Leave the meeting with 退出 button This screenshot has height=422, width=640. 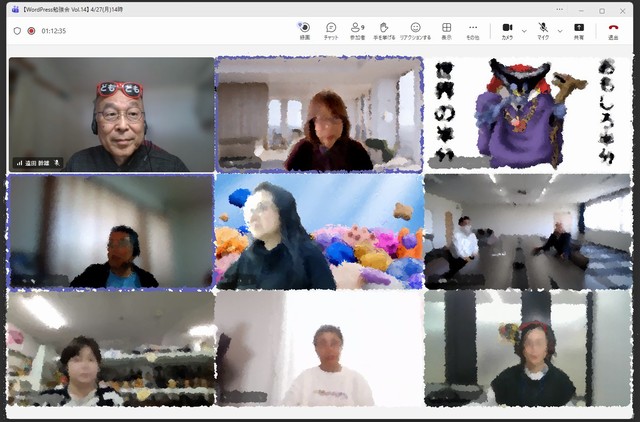(x=613, y=30)
